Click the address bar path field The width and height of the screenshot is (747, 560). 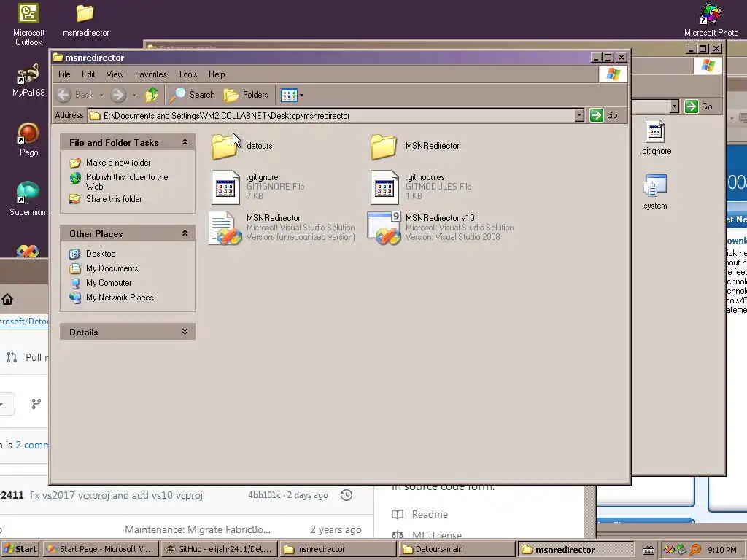(x=332, y=115)
